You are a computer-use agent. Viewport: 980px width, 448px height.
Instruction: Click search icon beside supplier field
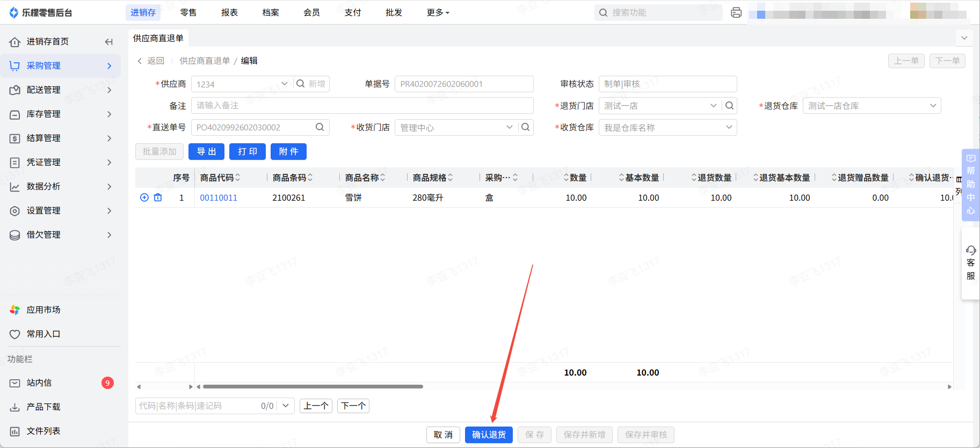point(301,84)
